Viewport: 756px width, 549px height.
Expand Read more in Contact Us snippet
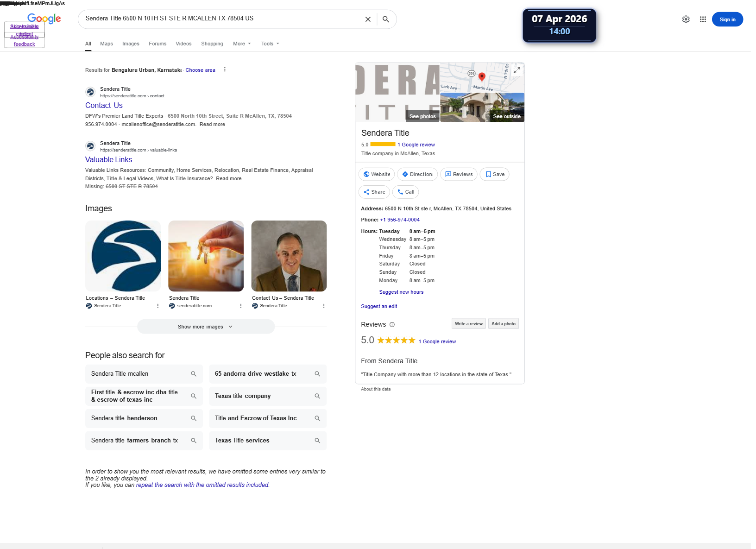[x=212, y=124]
